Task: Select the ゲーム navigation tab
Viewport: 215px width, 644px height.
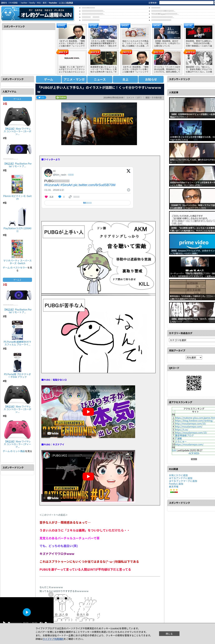Action: 49,80
